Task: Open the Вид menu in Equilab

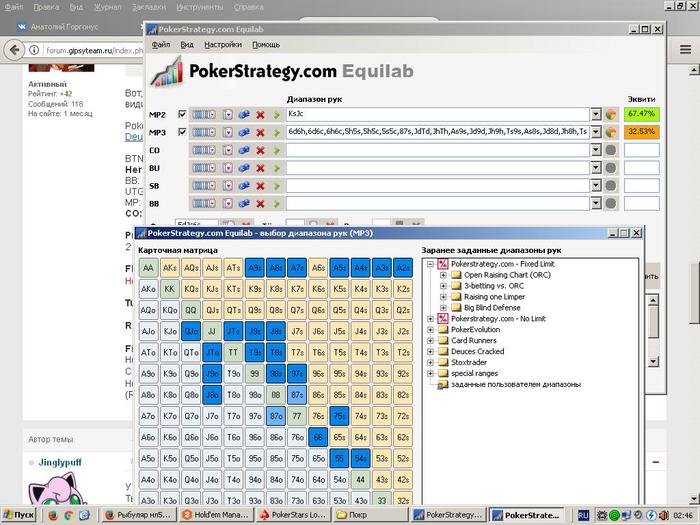Action: pos(187,45)
